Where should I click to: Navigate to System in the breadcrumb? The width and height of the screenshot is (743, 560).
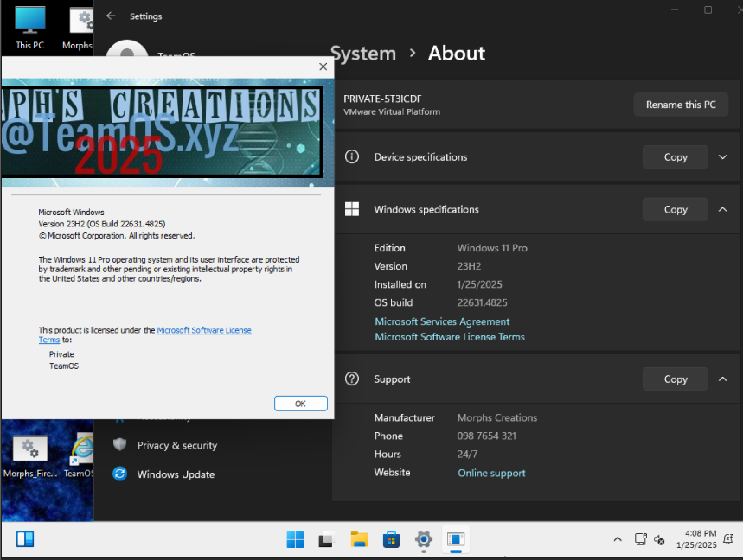point(363,53)
